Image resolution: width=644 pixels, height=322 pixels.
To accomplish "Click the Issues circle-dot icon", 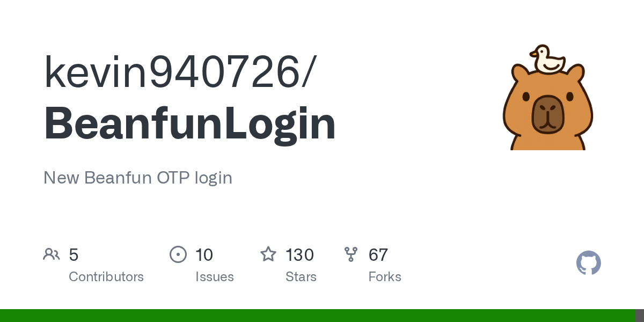I will (x=178, y=254).
